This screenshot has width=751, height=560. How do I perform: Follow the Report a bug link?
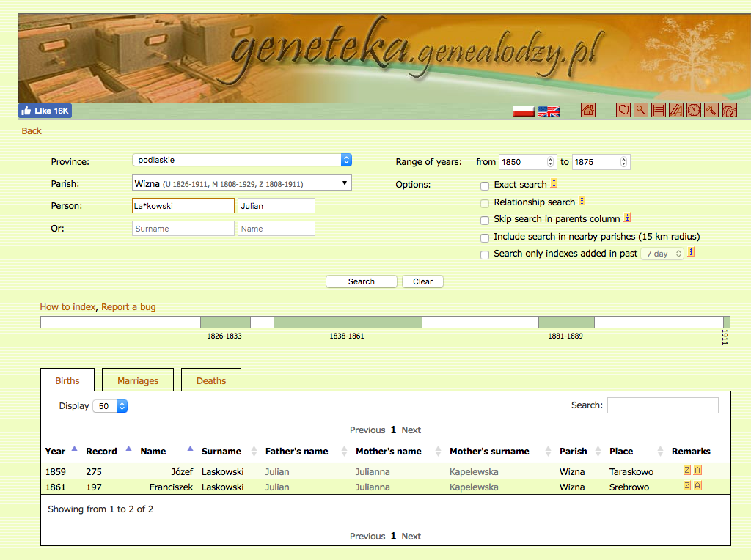(128, 307)
